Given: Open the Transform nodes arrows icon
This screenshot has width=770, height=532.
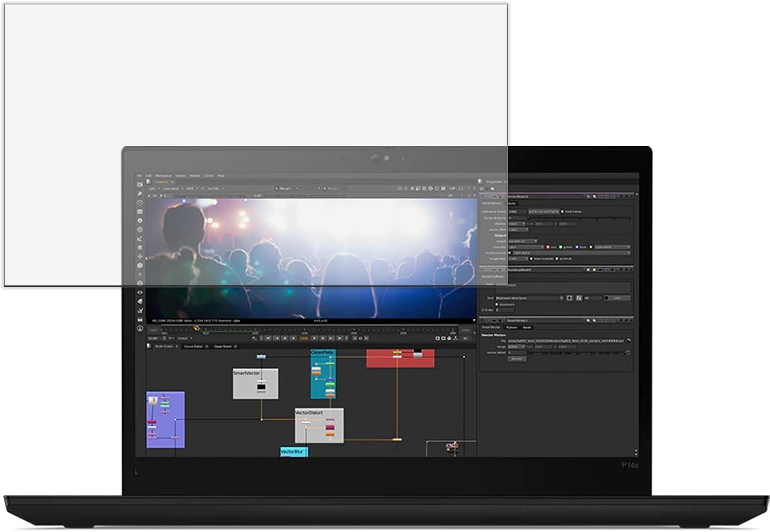Looking at the screenshot, I should tap(140, 256).
